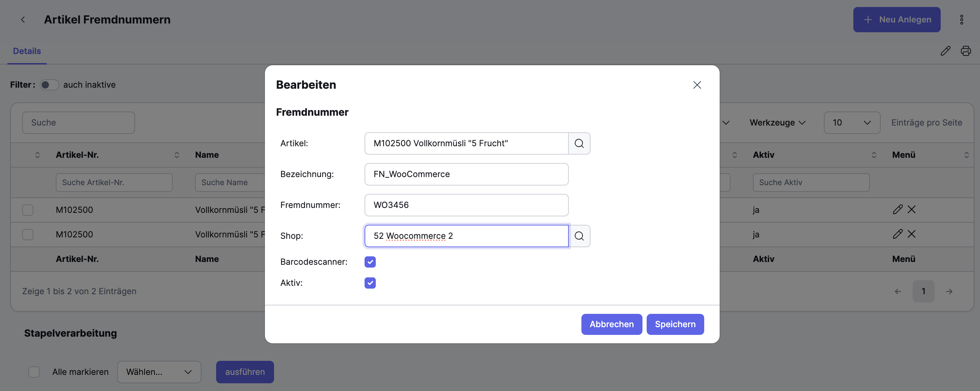This screenshot has width=980, height=391.
Task: Toggle the auch inaktive filter switch
Action: point(49,85)
